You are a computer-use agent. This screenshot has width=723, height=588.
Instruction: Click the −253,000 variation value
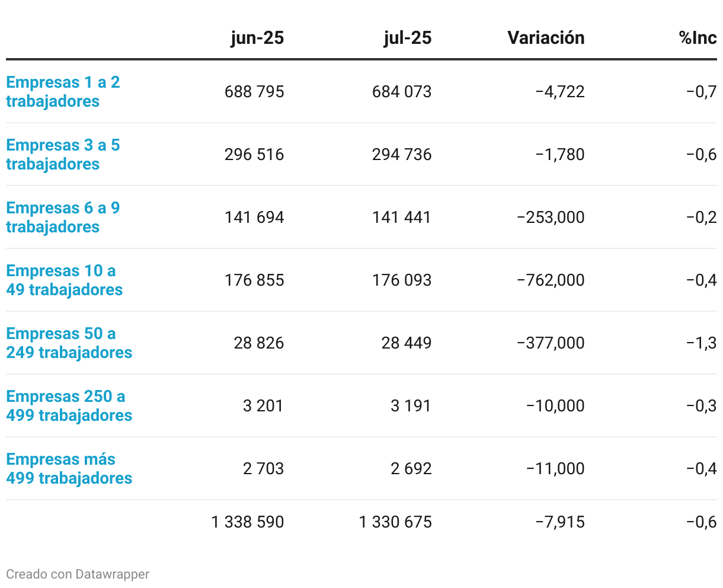click(x=551, y=218)
